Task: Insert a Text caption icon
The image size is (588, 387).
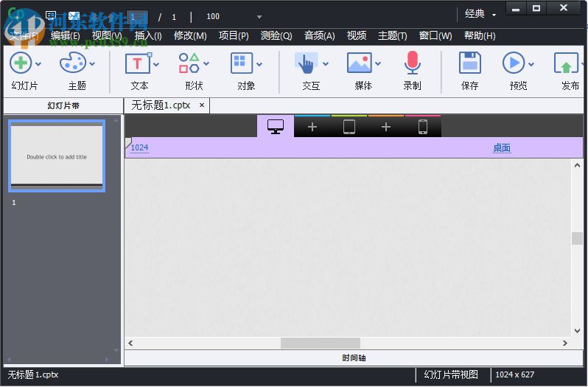Action: tap(138, 63)
